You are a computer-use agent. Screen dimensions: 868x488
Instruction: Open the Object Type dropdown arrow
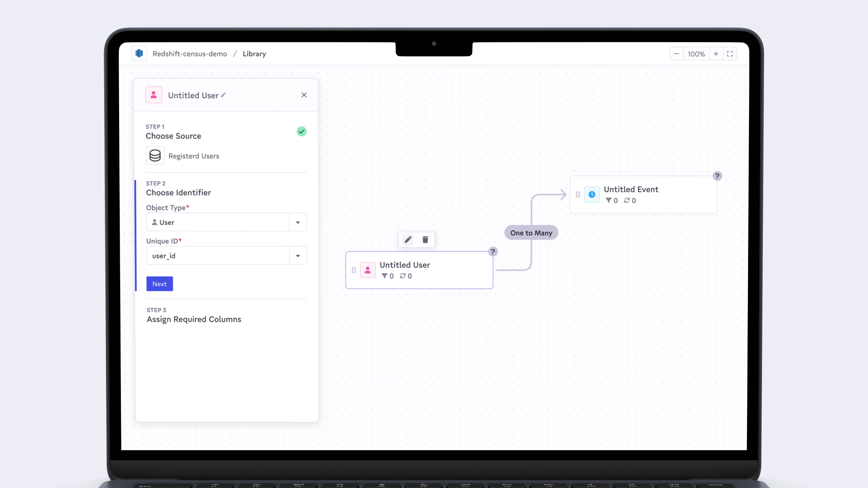298,222
